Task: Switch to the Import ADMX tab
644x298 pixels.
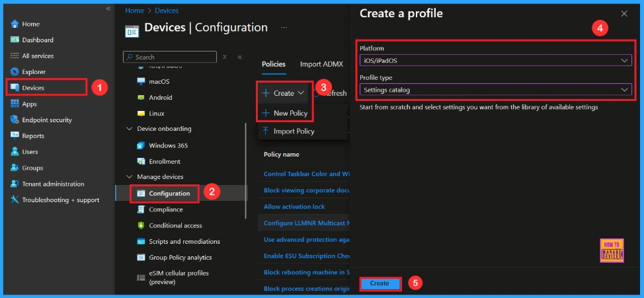Action: (321, 64)
